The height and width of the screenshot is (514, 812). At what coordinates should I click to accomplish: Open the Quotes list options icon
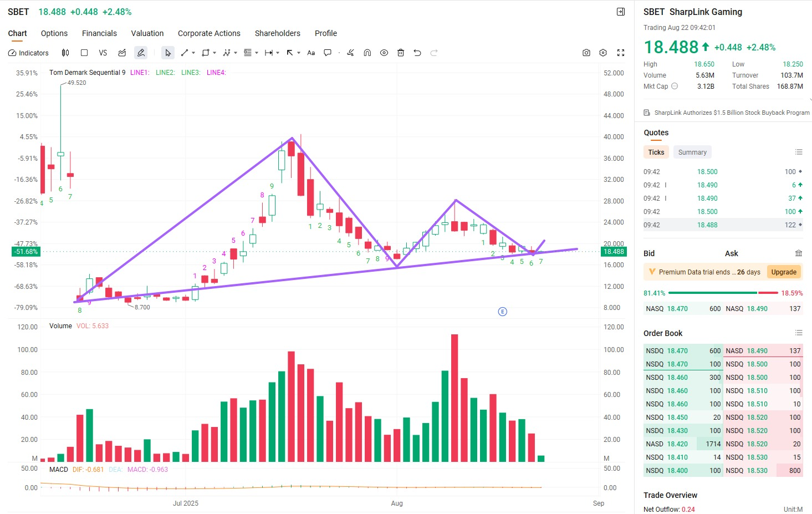click(x=799, y=152)
